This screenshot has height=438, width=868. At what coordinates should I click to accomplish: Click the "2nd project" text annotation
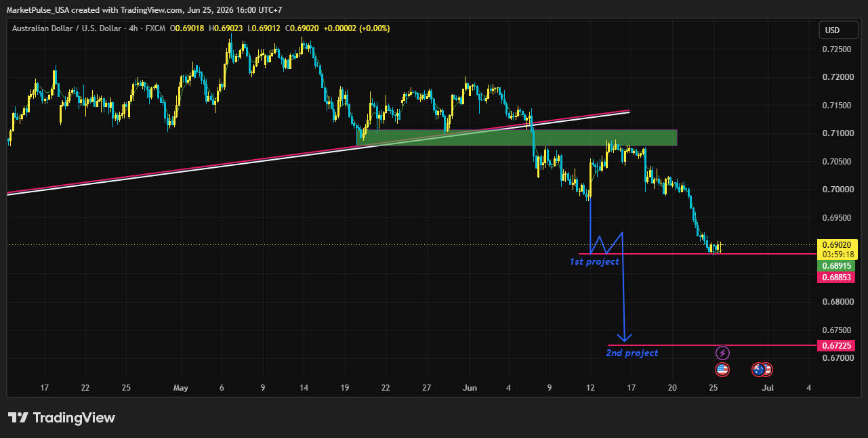coord(632,353)
